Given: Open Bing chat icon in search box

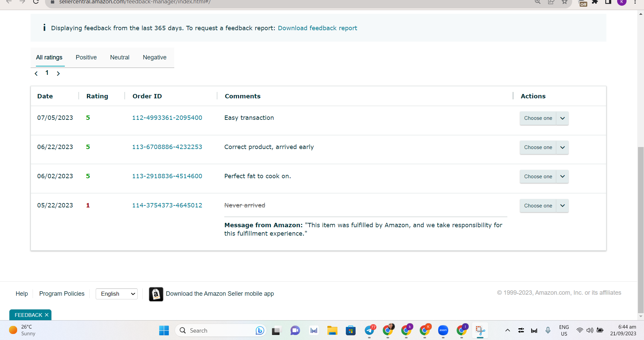Looking at the screenshot, I should pos(260,331).
